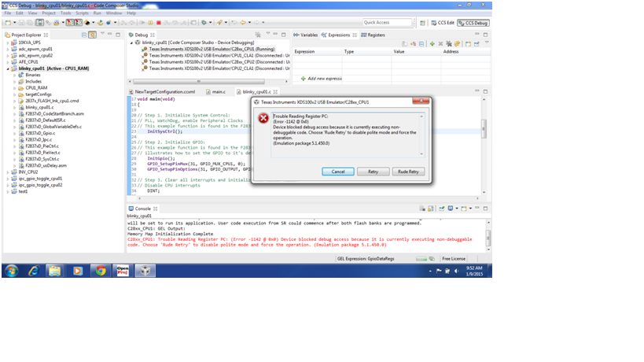Click the Debug view horizontal scrollbar

tap(199, 81)
